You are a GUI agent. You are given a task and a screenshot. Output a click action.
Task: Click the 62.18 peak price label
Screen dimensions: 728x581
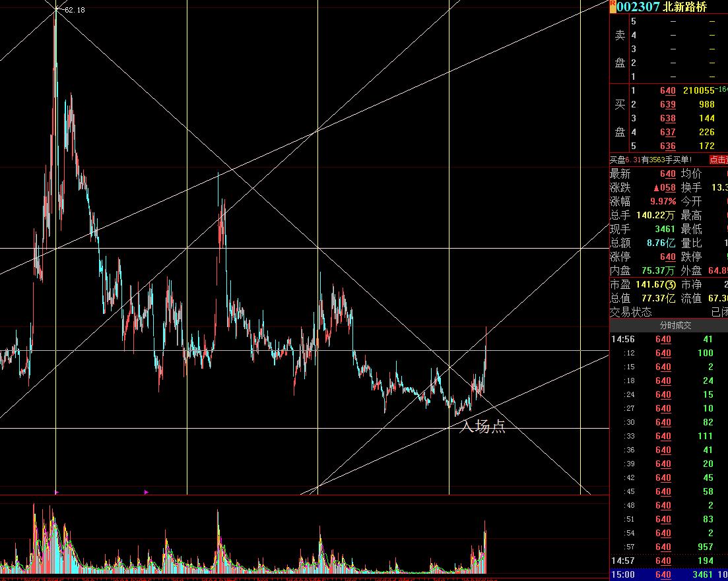click(75, 10)
